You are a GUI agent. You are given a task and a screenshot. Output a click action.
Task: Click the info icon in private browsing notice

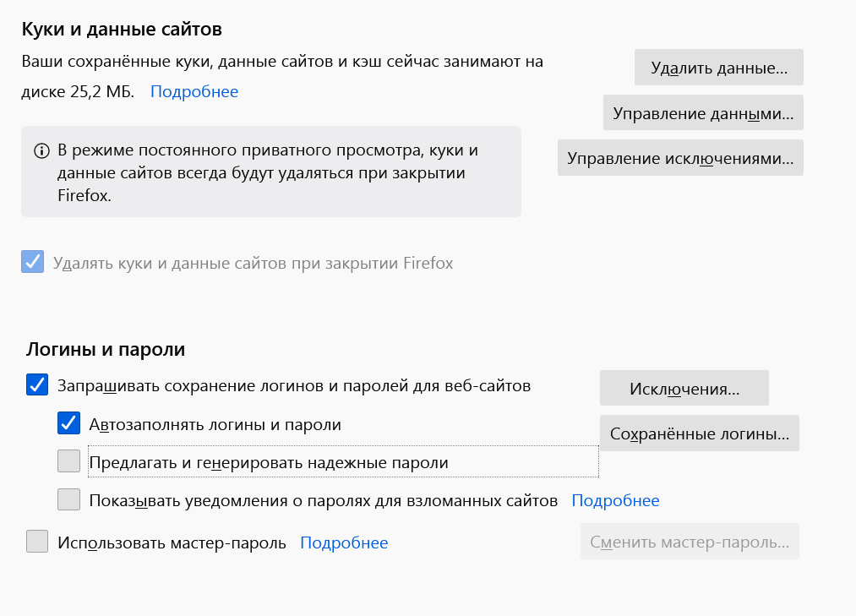[x=41, y=150]
